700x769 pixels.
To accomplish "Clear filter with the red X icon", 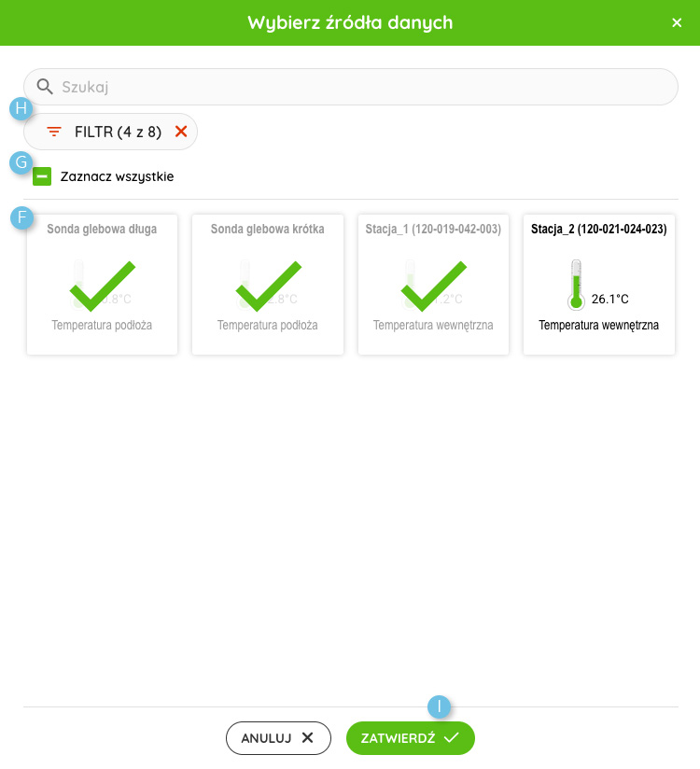I will (181, 132).
